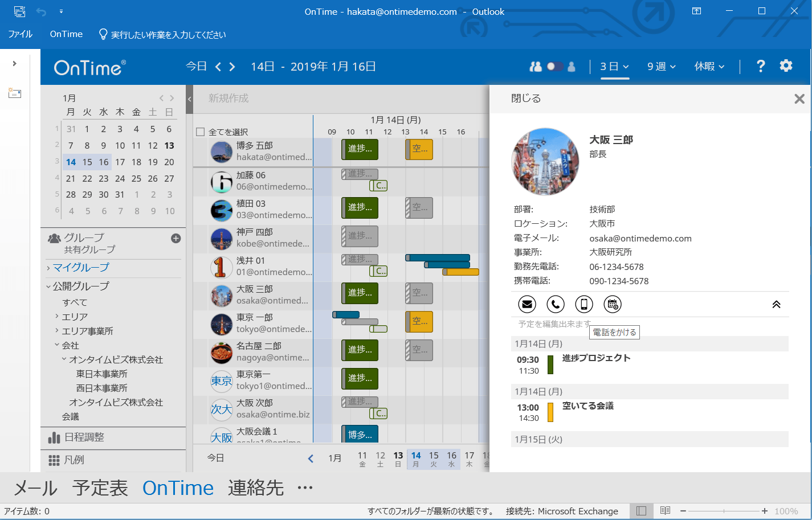
Task: Add a group with the plus icon
Action: (176, 239)
